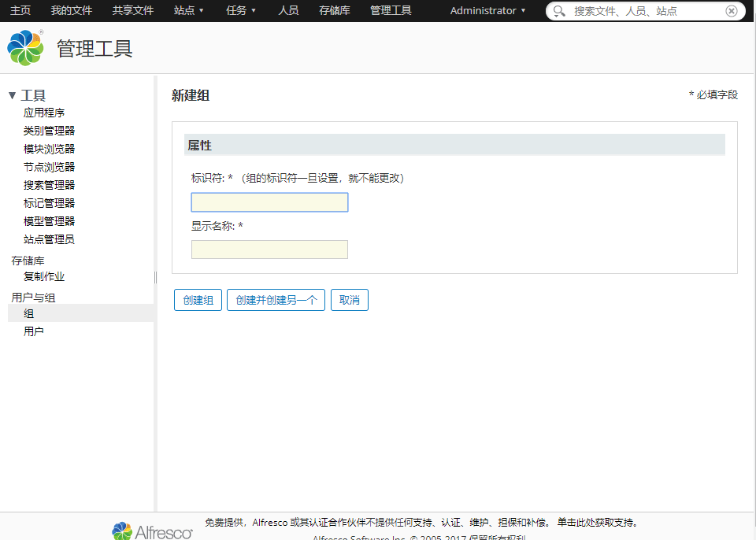The height and width of the screenshot is (540, 756).
Task: Cancel group creation with 取消
Action: point(349,300)
